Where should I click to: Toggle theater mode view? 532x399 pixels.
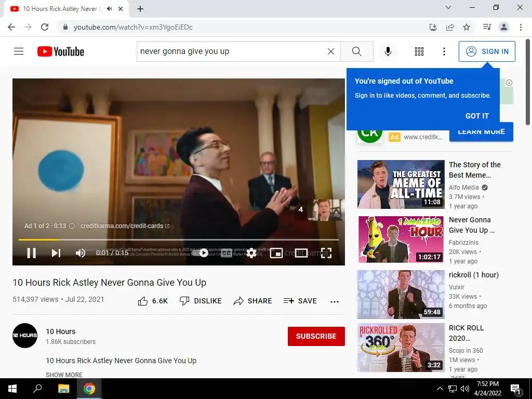pos(301,253)
